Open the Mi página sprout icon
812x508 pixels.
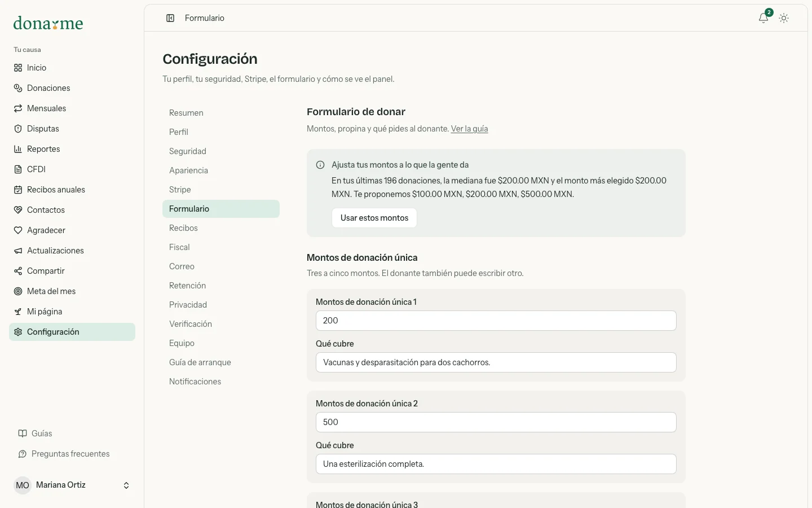click(18, 312)
